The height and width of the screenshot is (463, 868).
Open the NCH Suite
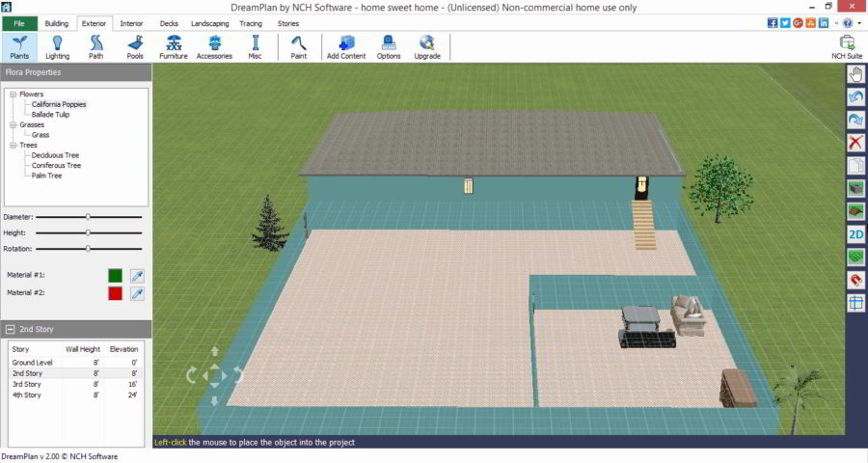[847, 47]
